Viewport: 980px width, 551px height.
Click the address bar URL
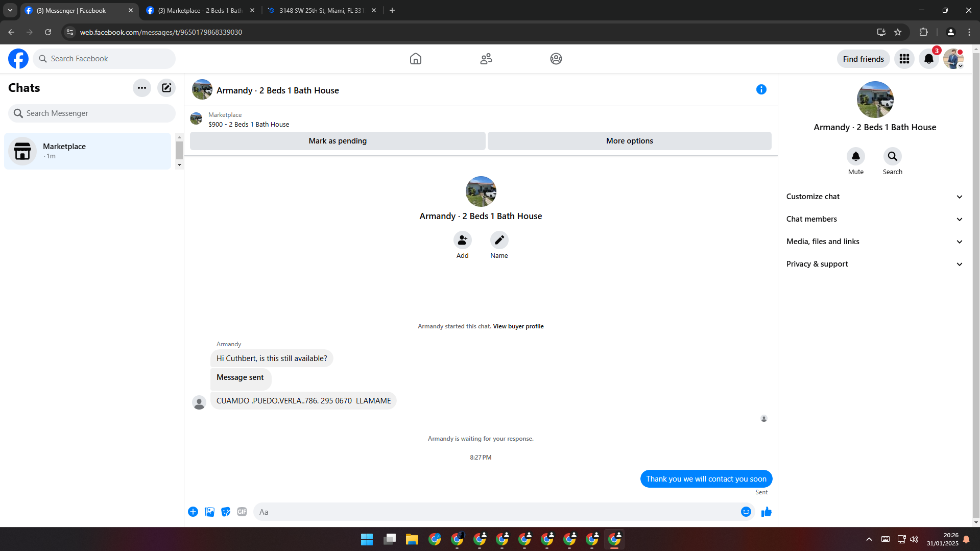(161, 32)
